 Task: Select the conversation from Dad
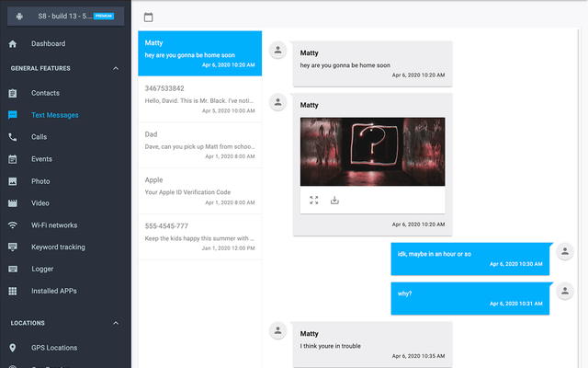click(x=199, y=144)
